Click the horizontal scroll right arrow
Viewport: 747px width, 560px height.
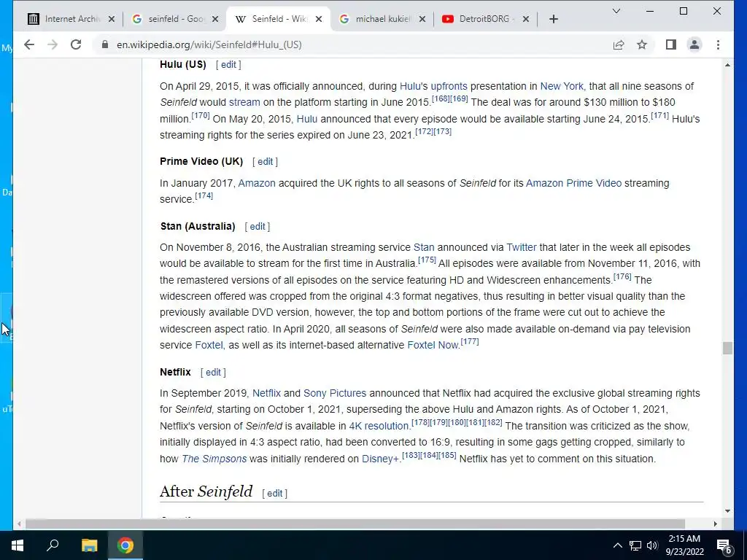tap(715, 524)
